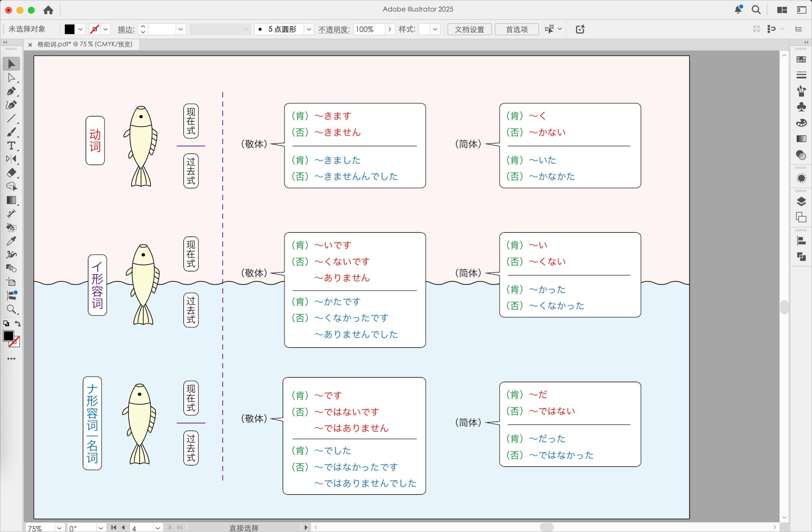
Task: Open the Layers panel icon
Action: point(801,202)
